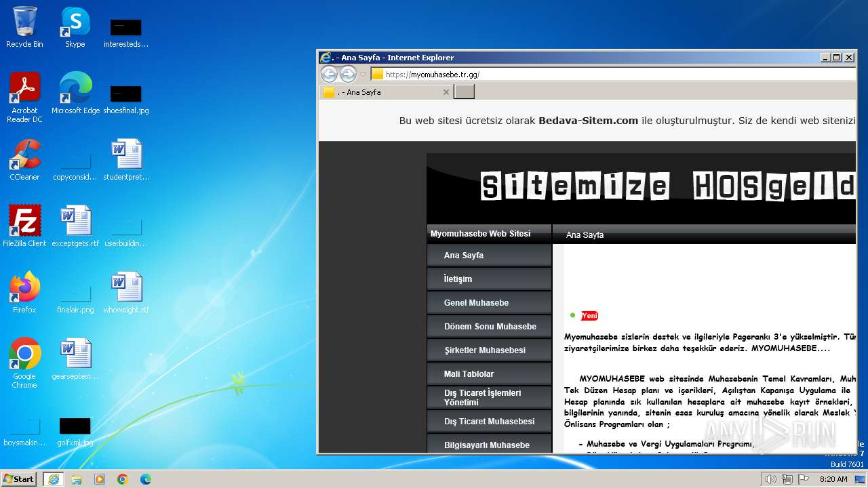
Task: Open Genel Muhasebe menu item
Action: [x=489, y=303]
